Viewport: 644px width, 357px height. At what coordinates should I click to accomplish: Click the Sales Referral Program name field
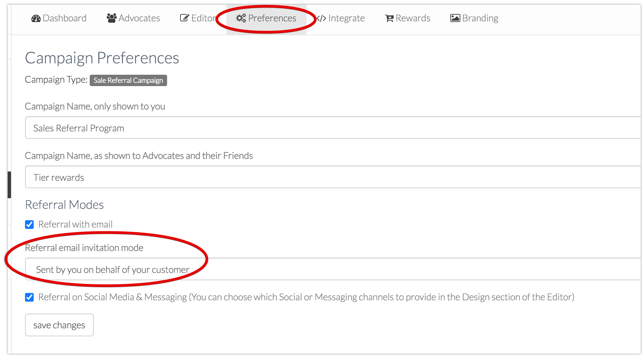coord(333,128)
